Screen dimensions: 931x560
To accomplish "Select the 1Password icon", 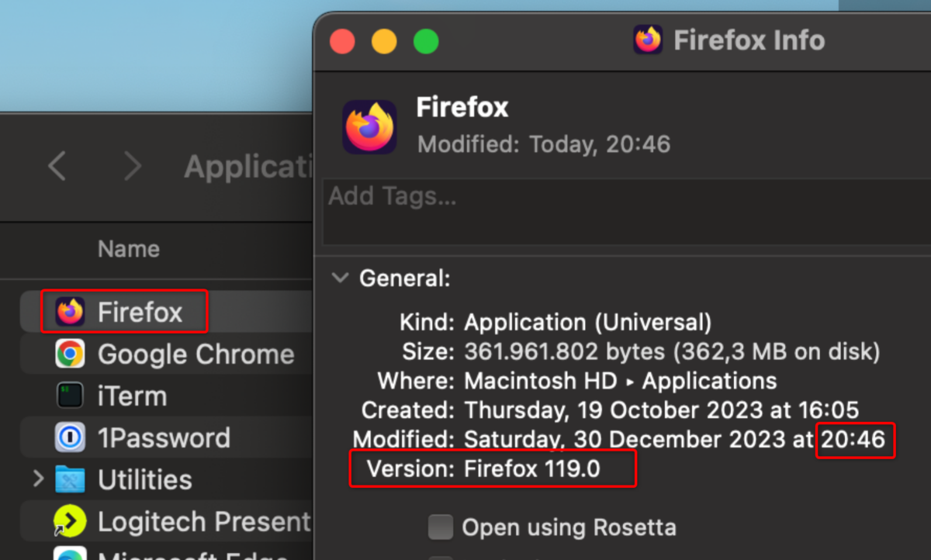I will tap(69, 437).
